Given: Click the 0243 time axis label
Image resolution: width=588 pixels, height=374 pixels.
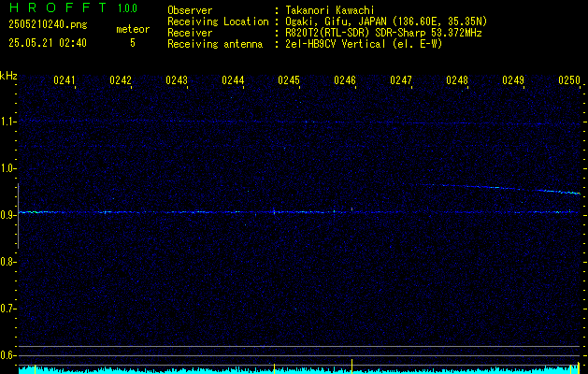Looking at the screenshot, I should click(177, 80).
